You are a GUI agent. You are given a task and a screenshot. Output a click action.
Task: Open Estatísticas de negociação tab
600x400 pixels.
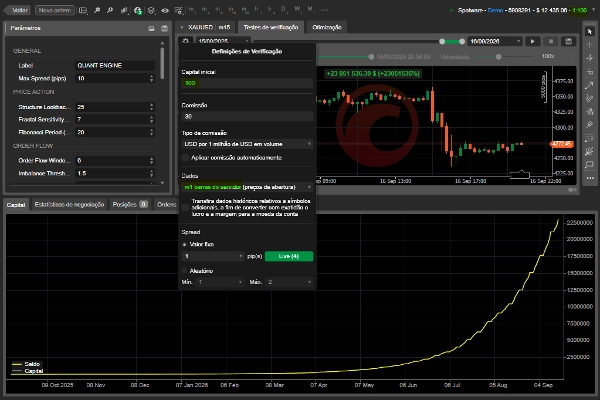click(69, 205)
